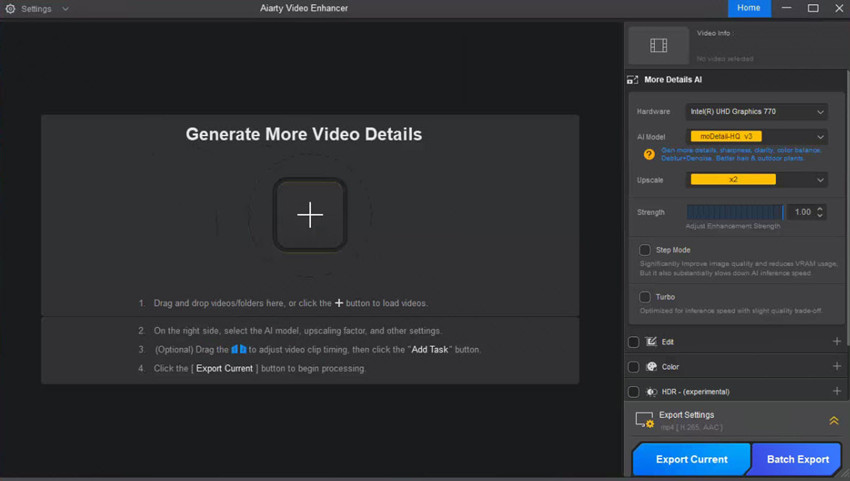
Task: Click the Strength slider bar
Action: point(735,212)
